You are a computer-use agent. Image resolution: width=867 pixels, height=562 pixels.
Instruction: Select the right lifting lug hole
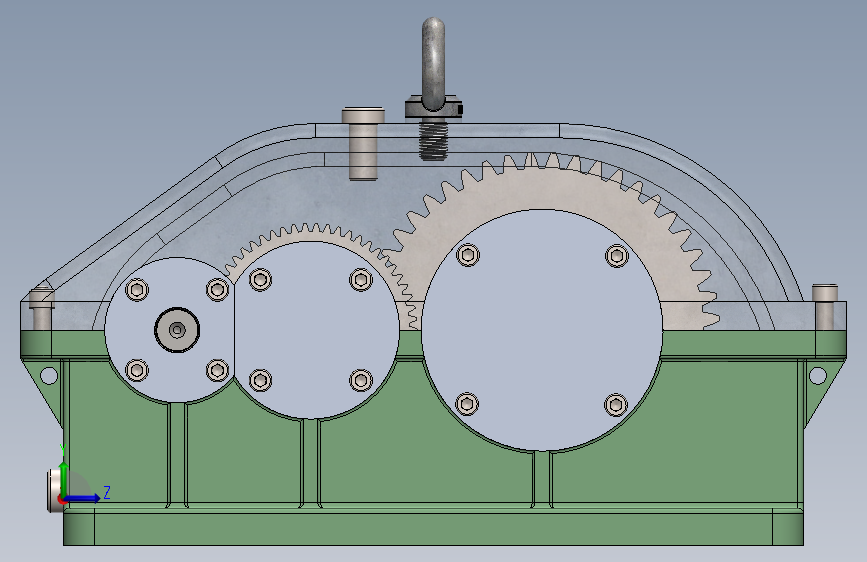(x=817, y=376)
